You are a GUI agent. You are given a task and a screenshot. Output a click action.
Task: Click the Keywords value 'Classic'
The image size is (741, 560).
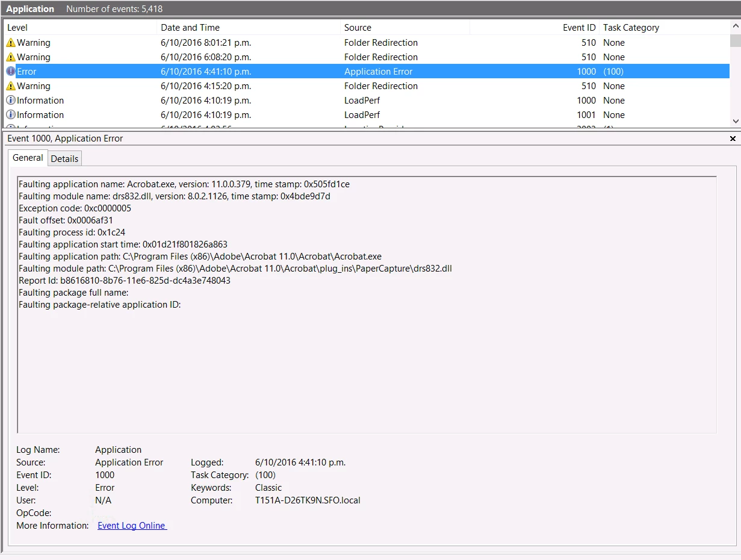pyautogui.click(x=268, y=488)
